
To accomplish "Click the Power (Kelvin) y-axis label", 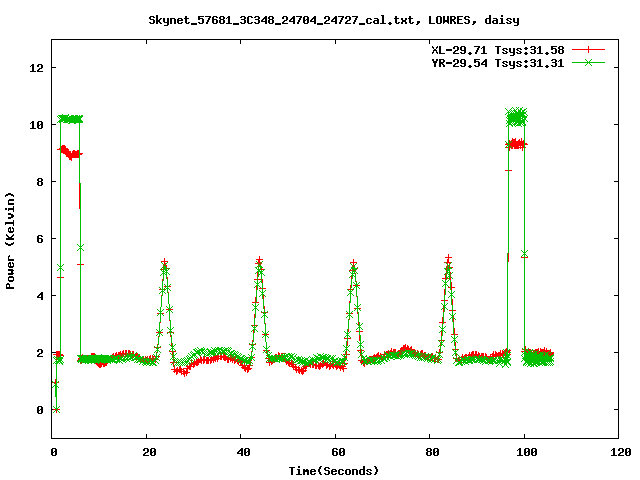I will (x=10, y=241).
